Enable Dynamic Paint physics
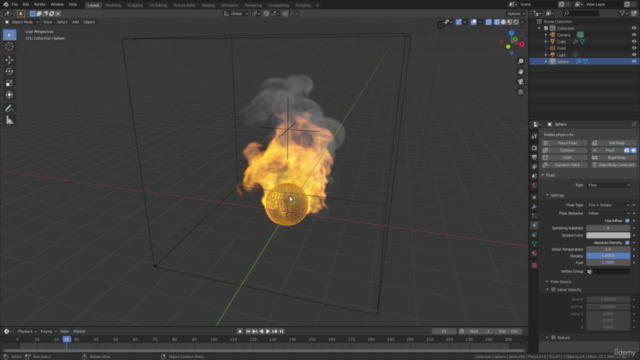640x360 pixels. coord(565,165)
